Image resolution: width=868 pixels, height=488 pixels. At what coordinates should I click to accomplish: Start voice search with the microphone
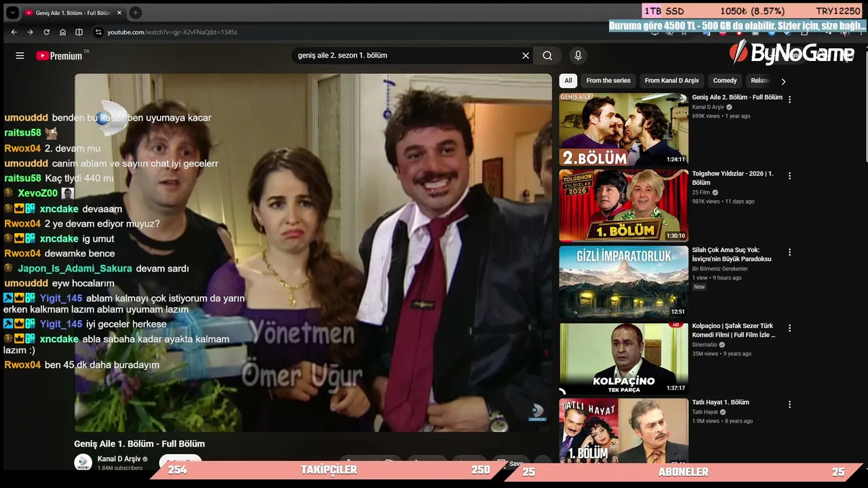coord(578,56)
